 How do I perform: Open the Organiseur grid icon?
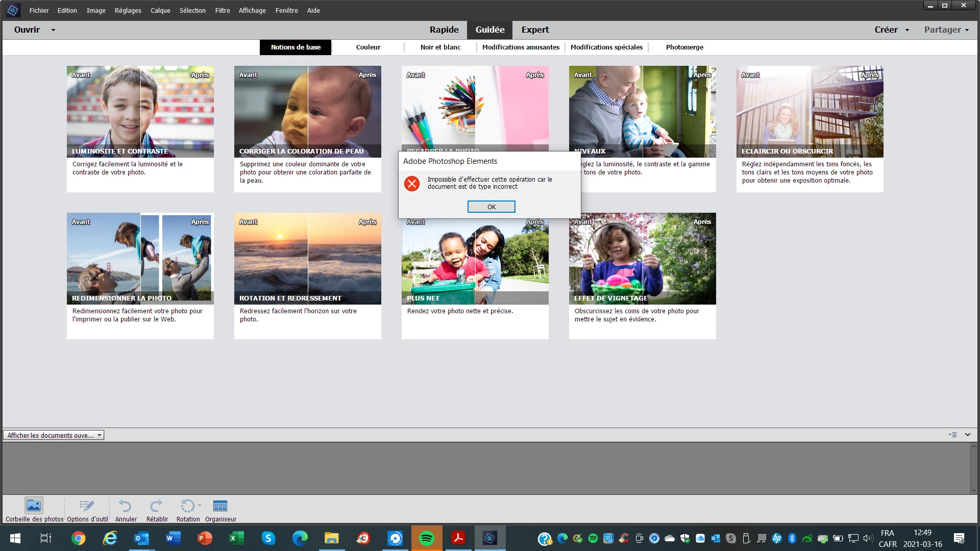tap(220, 506)
